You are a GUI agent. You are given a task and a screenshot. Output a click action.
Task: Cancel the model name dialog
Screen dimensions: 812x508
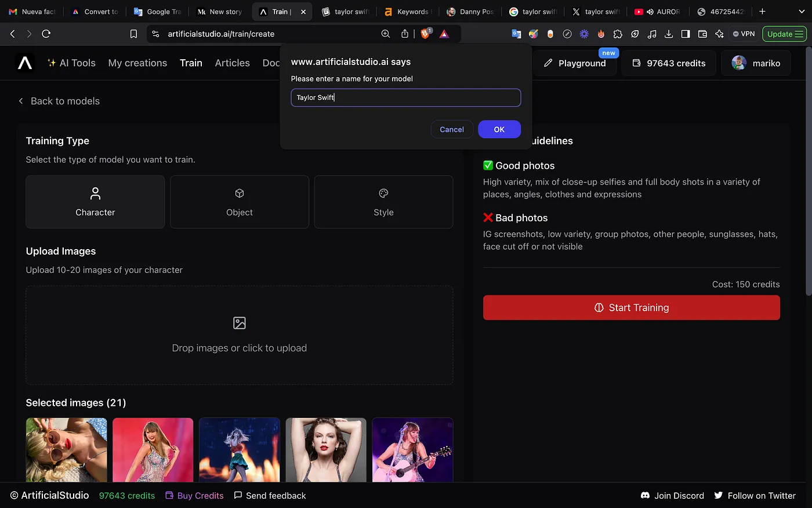pos(452,129)
